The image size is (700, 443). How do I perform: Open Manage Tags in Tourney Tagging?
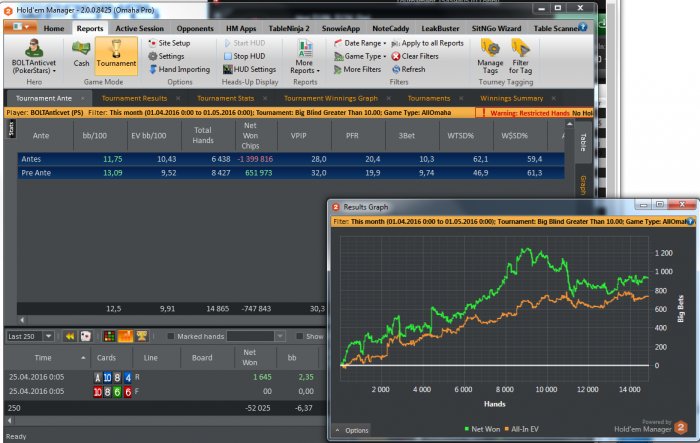pos(489,55)
